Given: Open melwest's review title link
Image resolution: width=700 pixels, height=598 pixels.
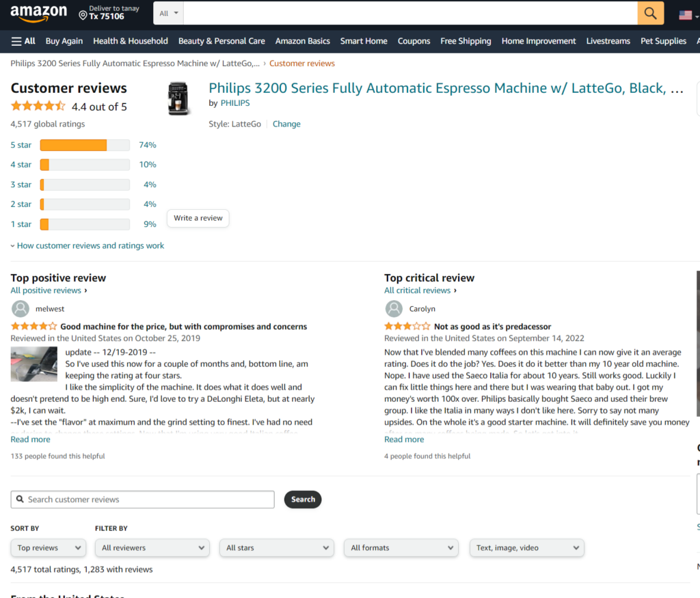Looking at the screenshot, I should 183,327.
